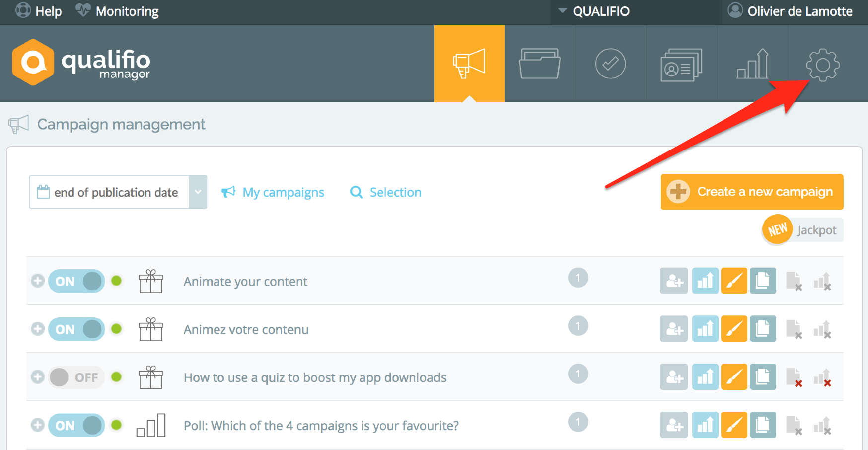The image size is (868, 450).
Task: Click the gift icon for Animate your content
Action: coord(151,281)
